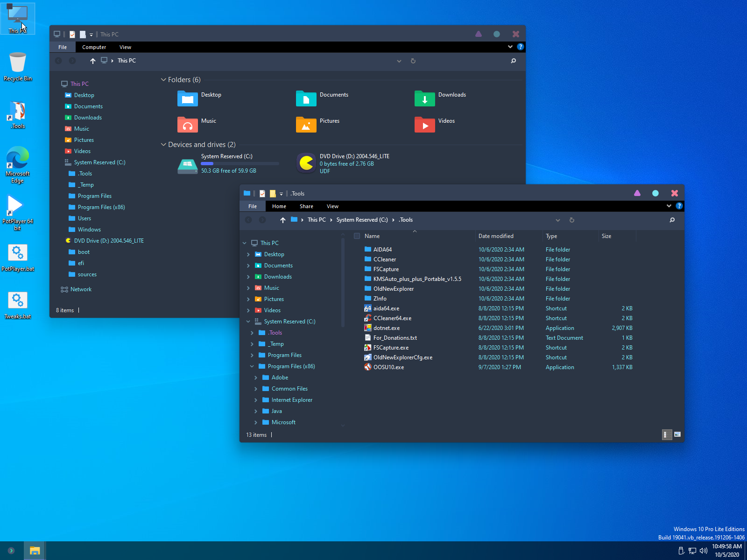Screen dimensions: 747x560
Task: Sort files by Date modified column
Action: [x=497, y=236]
